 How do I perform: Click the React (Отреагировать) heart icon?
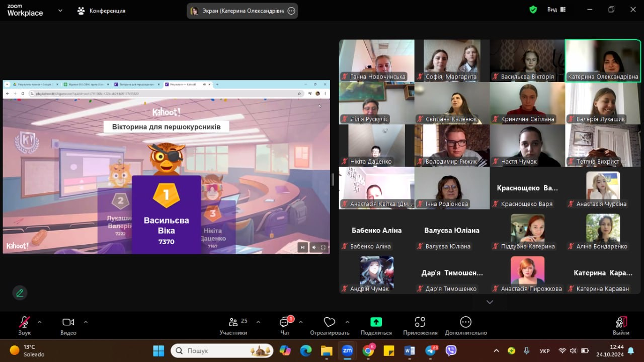pos(329,322)
